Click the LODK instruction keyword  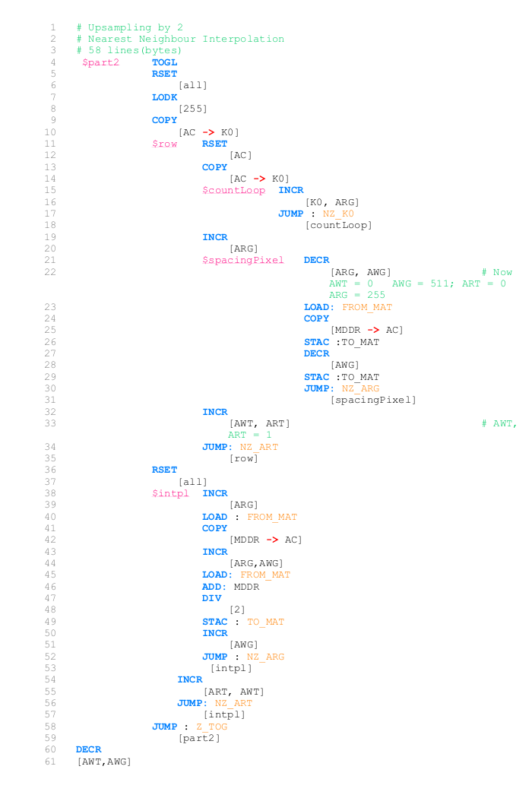pos(164,97)
